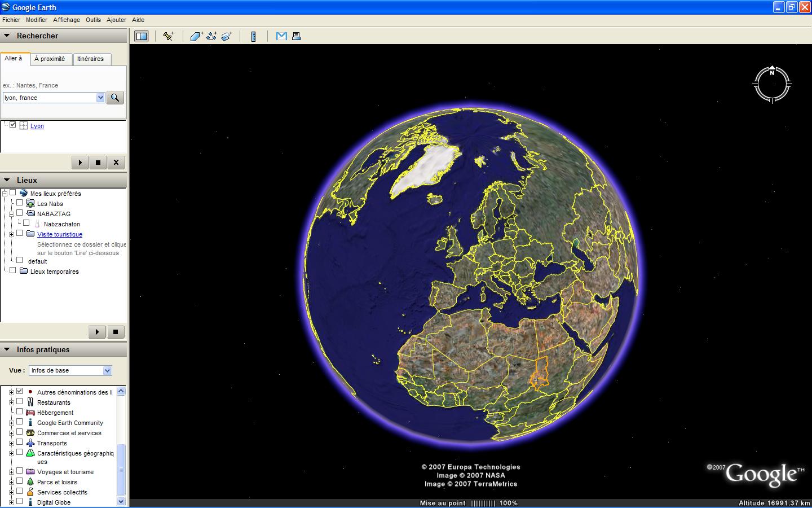Open the Lyon search result link
The image size is (812, 508).
point(37,126)
